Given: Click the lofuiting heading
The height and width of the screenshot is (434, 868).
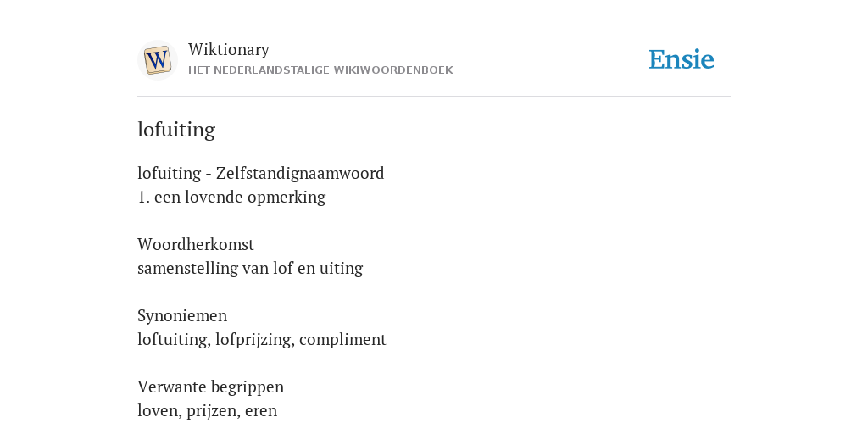Looking at the screenshot, I should point(176,130).
